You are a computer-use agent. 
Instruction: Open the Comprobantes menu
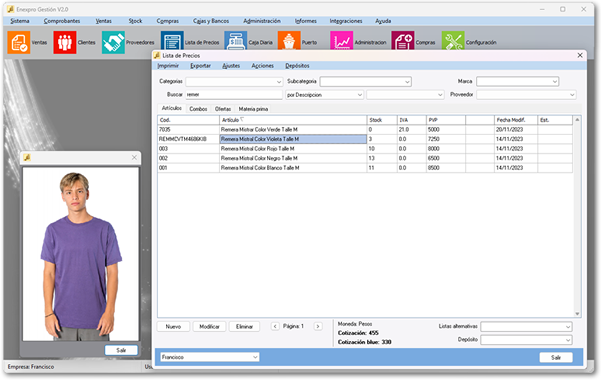click(62, 21)
